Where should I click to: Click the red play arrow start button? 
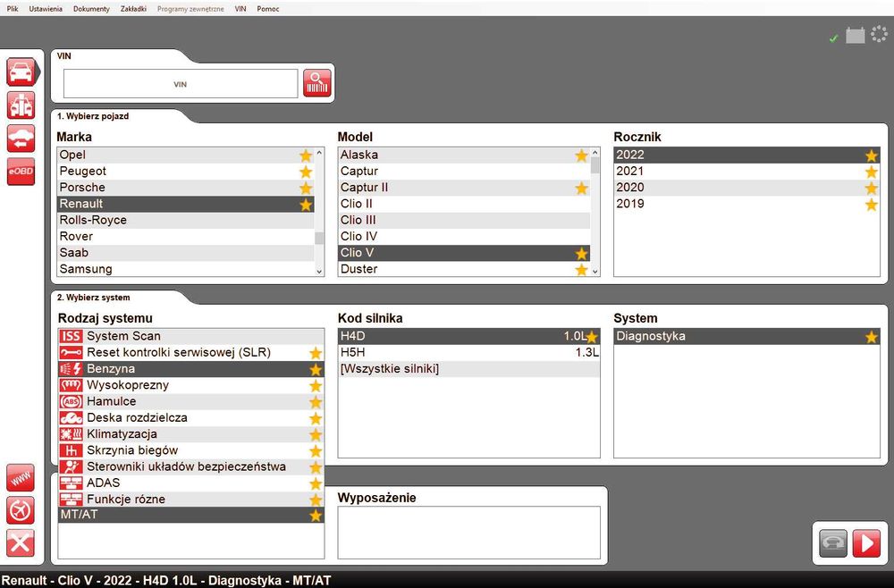tap(866, 543)
